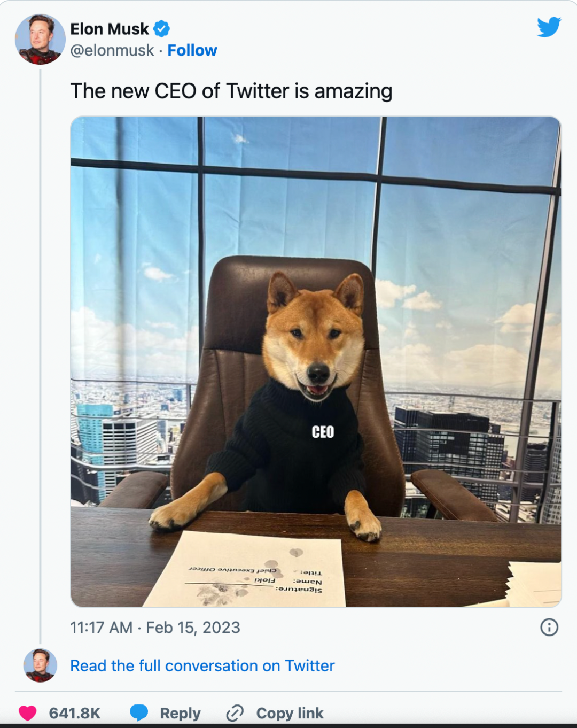Click the 641.8K likes count
Image resolution: width=577 pixels, height=728 pixels.
(75, 713)
